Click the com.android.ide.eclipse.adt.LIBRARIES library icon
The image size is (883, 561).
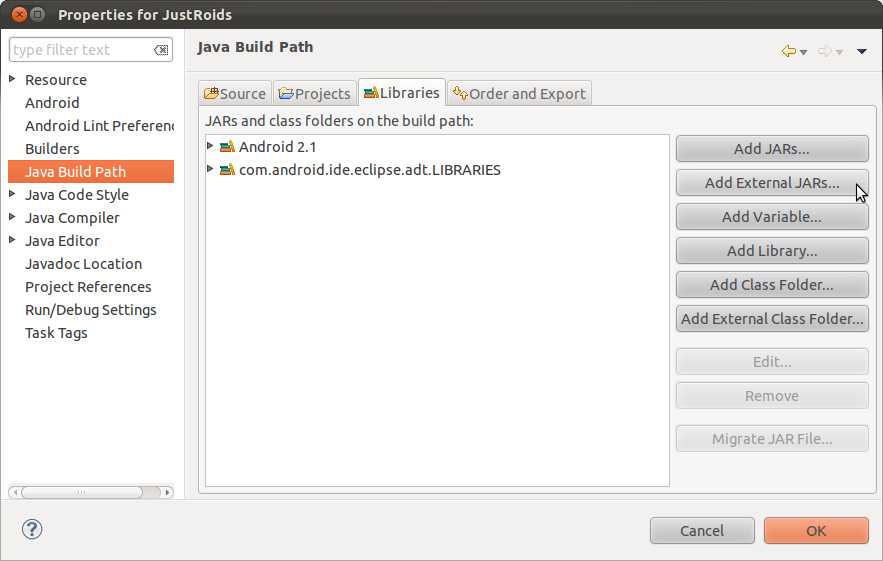coord(227,170)
